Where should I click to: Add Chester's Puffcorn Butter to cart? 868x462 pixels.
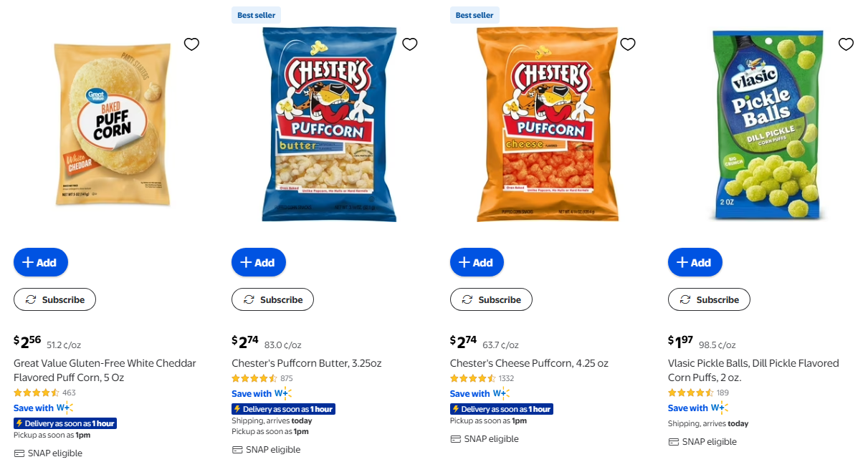[x=258, y=263]
